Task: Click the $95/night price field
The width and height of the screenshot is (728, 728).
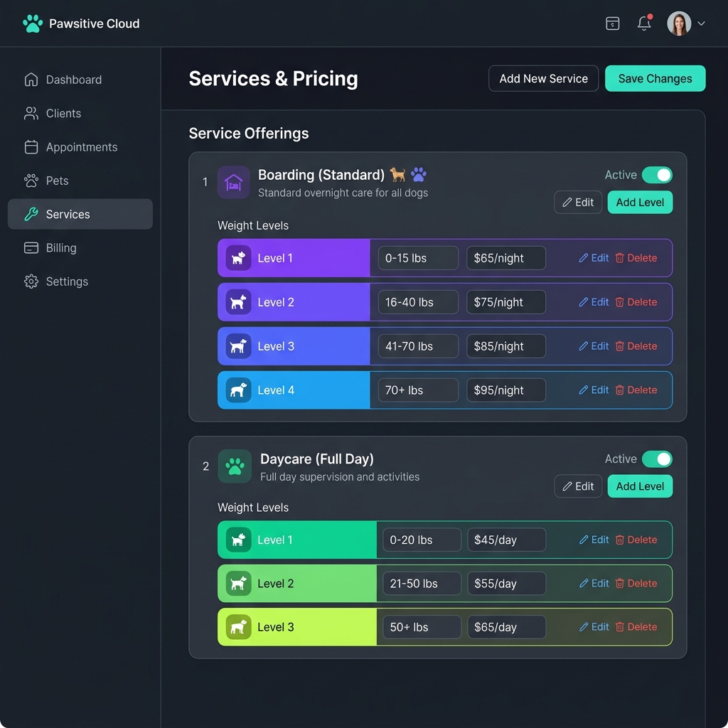Action: [505, 390]
